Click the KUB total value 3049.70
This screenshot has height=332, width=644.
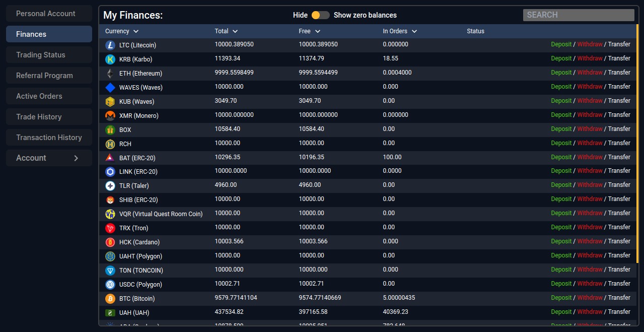[x=226, y=101]
